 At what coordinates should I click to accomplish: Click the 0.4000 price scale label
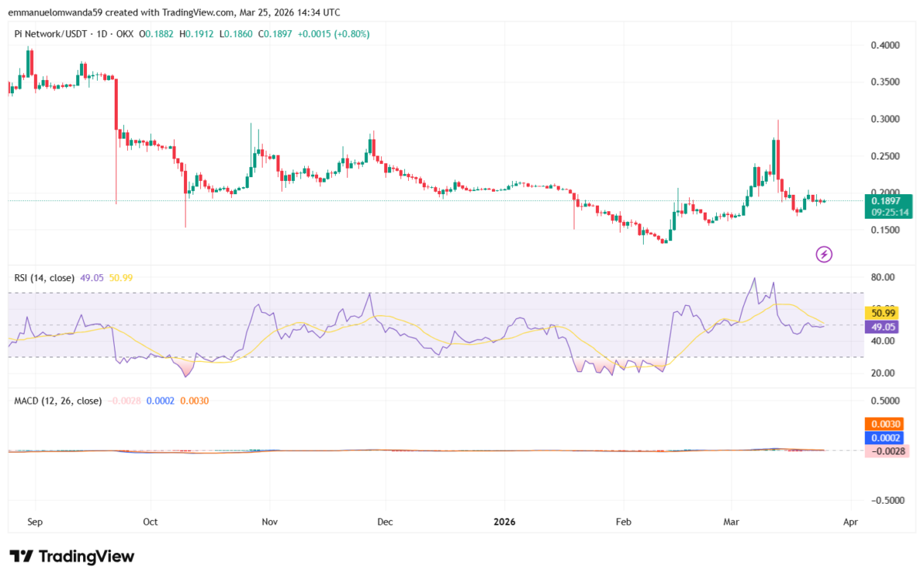885,46
